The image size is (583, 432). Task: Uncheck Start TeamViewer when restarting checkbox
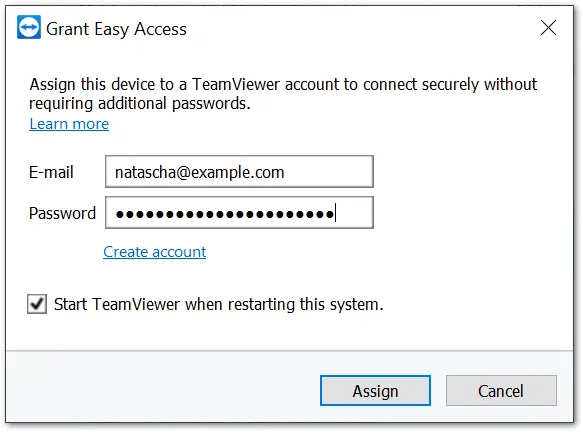point(37,304)
